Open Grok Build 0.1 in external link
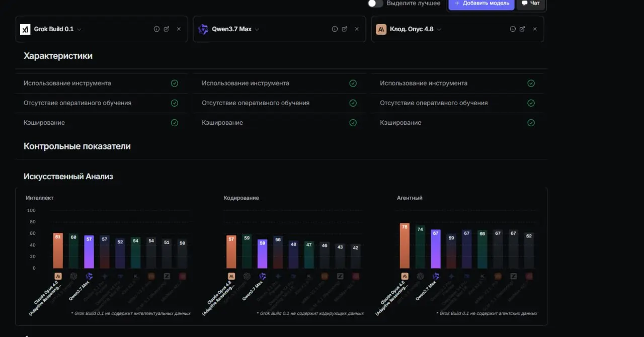The height and width of the screenshot is (337, 644). (x=167, y=29)
